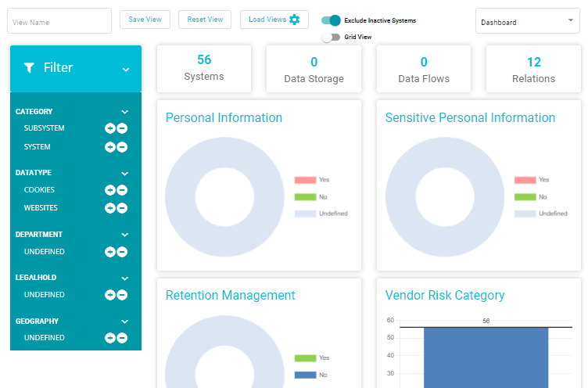Click the blue bar in Vendor Risk Category

486,357
